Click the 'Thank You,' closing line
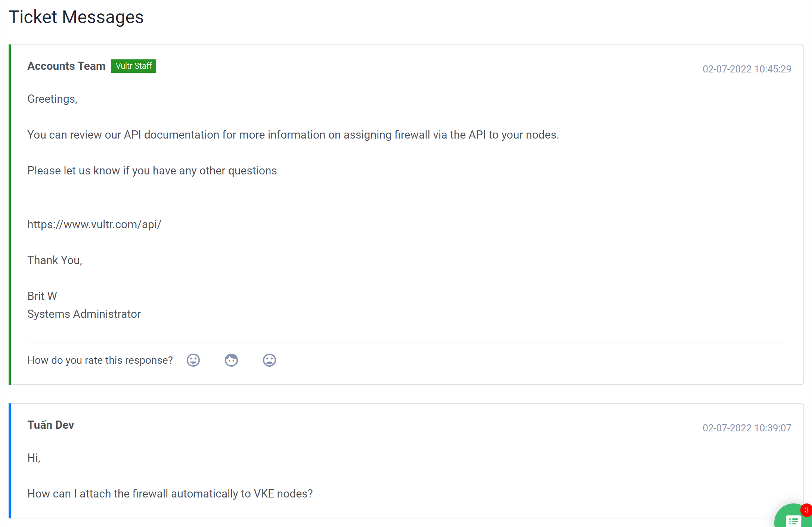This screenshot has width=812, height=527. point(55,260)
